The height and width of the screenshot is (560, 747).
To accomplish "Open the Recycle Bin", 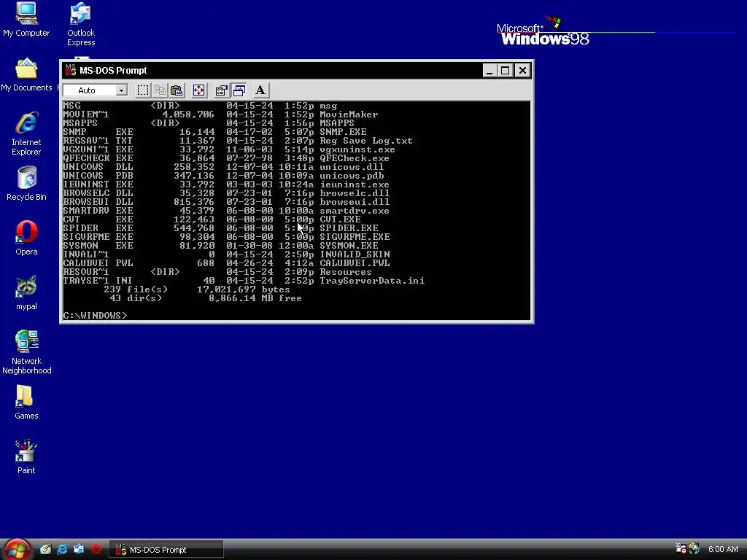I will [x=26, y=183].
